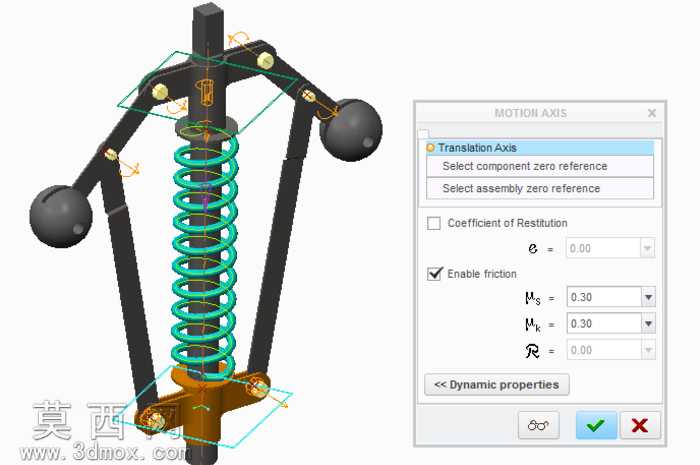Screen dimensions: 700x465
Task: Select the right governor ball in the model
Action: coord(351,130)
